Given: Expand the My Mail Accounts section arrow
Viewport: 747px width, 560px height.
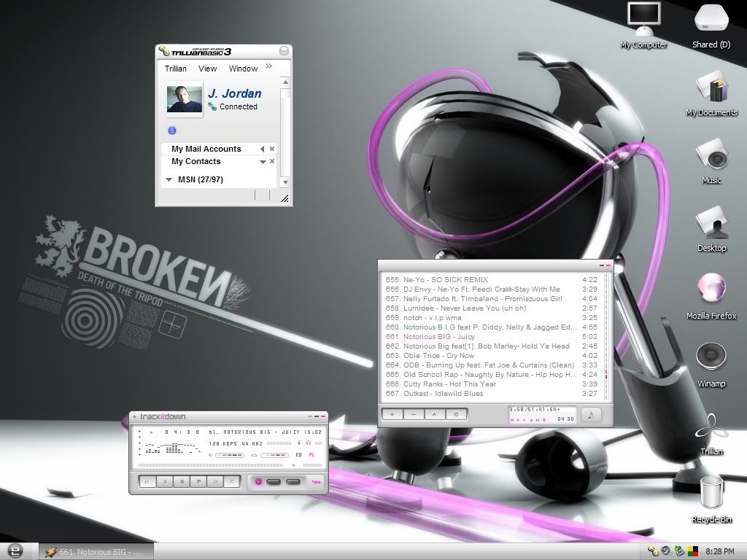Looking at the screenshot, I should pos(262,149).
